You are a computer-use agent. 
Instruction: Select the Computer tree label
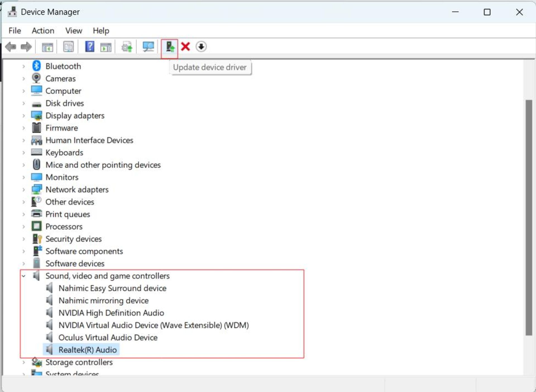tap(63, 91)
